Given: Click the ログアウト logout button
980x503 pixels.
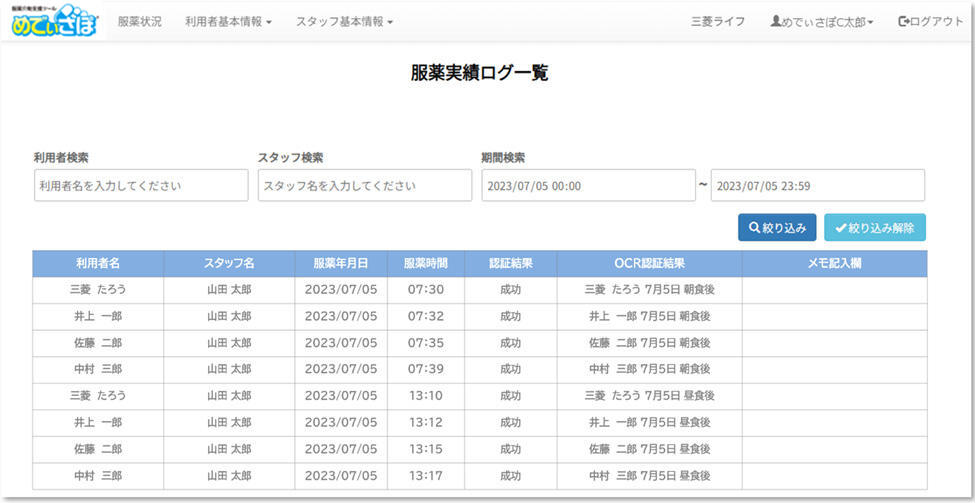Looking at the screenshot, I should click(930, 22).
